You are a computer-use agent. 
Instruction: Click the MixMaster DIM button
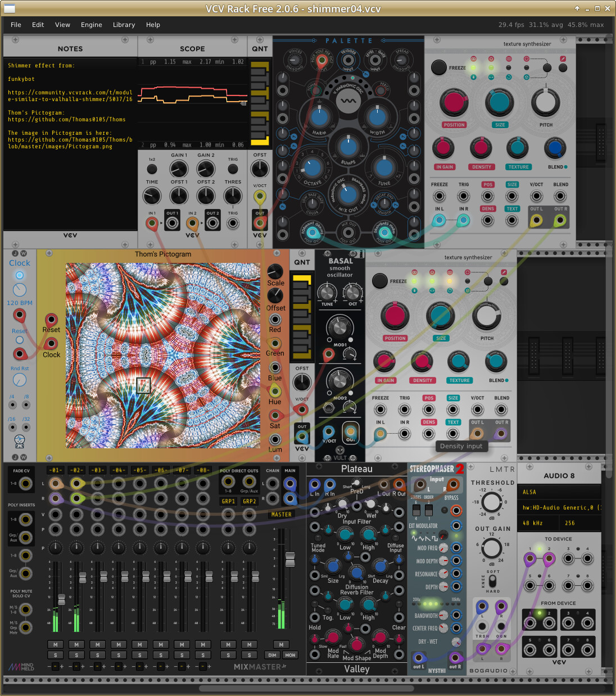272,655
